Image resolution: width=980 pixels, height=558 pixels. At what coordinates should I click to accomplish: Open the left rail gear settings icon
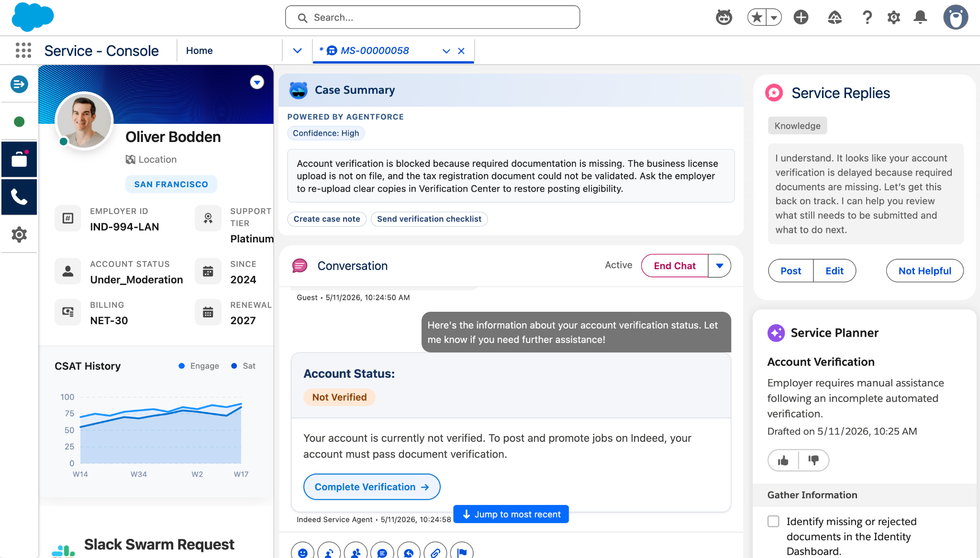tap(19, 235)
